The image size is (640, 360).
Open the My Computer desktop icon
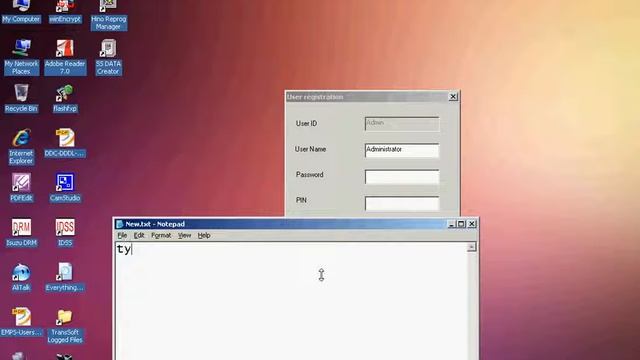(21, 11)
